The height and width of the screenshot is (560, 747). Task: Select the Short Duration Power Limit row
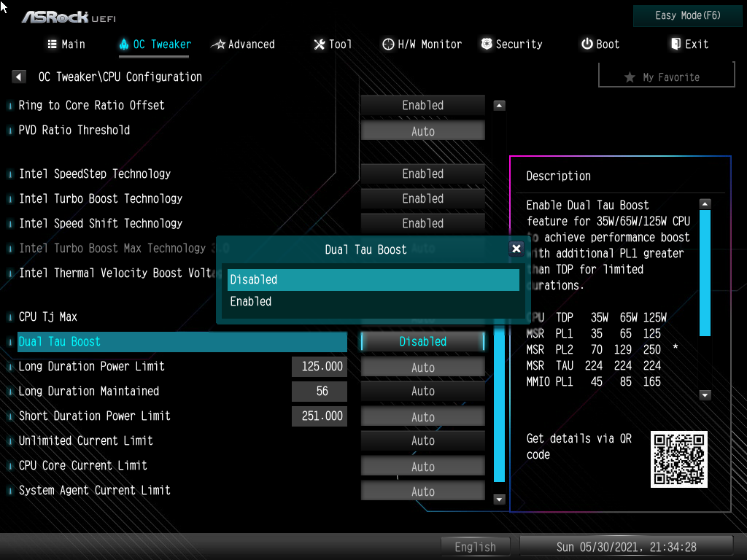point(94,416)
